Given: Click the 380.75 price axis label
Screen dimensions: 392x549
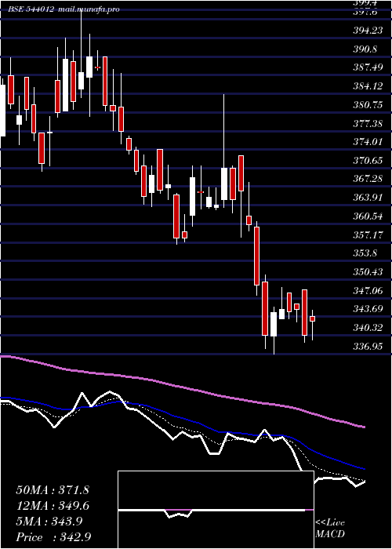Looking at the screenshot, I should pyautogui.click(x=368, y=104).
